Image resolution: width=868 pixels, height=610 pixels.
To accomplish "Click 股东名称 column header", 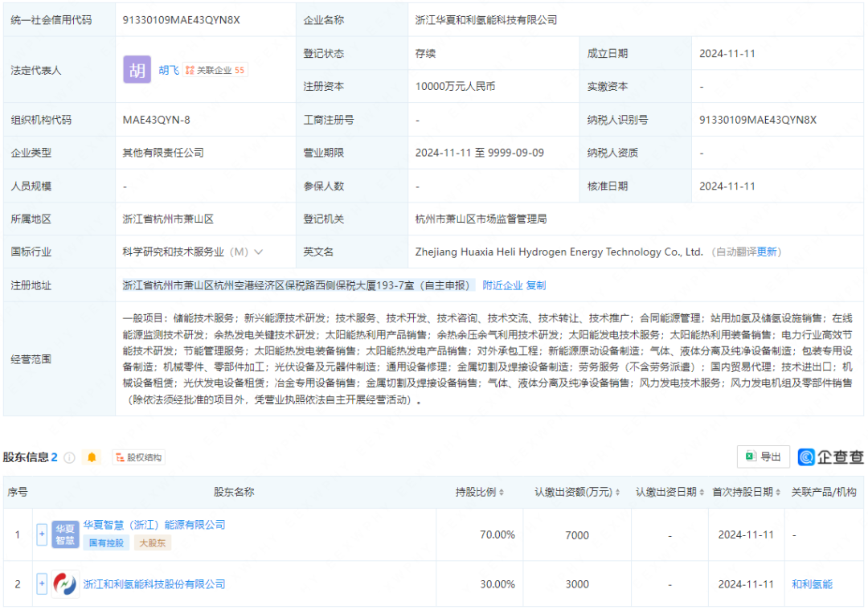I will 234,492.
